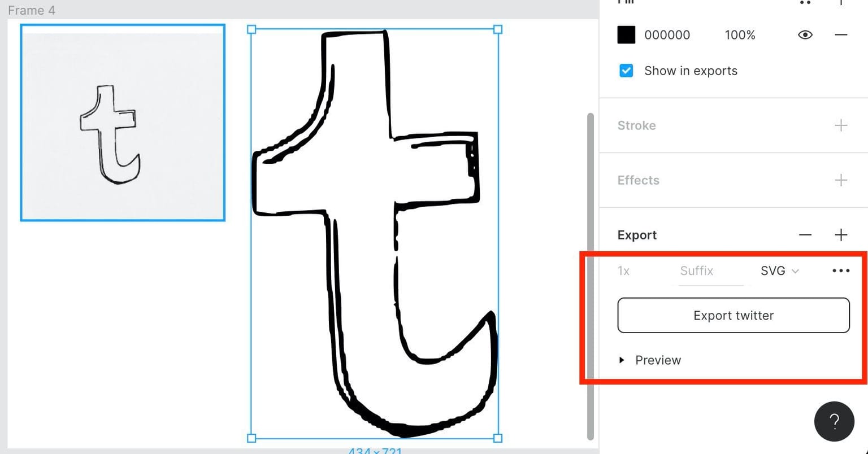The width and height of the screenshot is (868, 454).
Task: Remove the export setting with the minus icon
Action: click(x=805, y=235)
